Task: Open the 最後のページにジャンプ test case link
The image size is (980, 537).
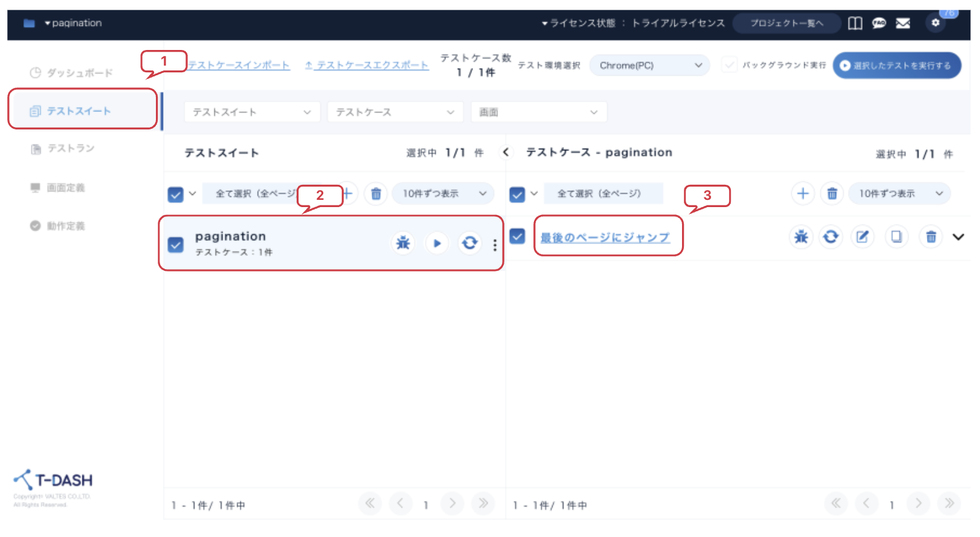Action: (605, 238)
